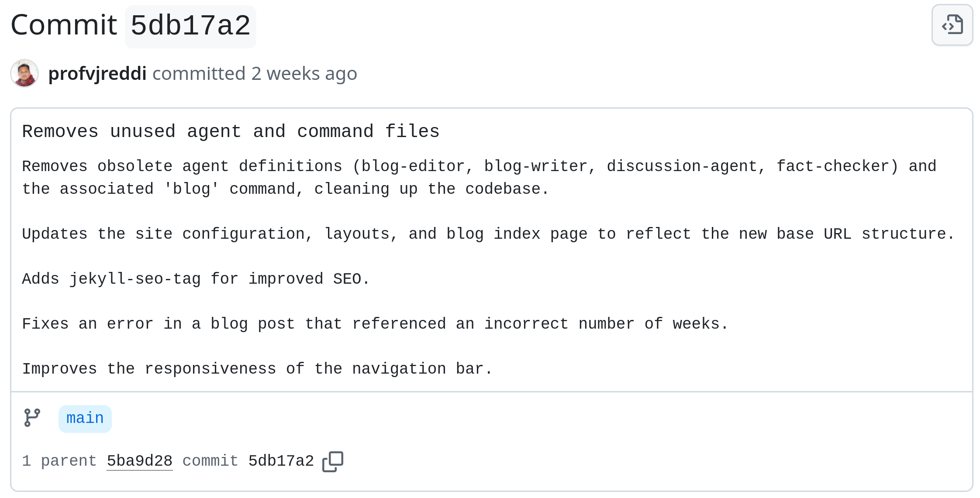Click the "Commit" page heading word
Image resolution: width=980 pixels, height=498 pixels.
coord(64,25)
